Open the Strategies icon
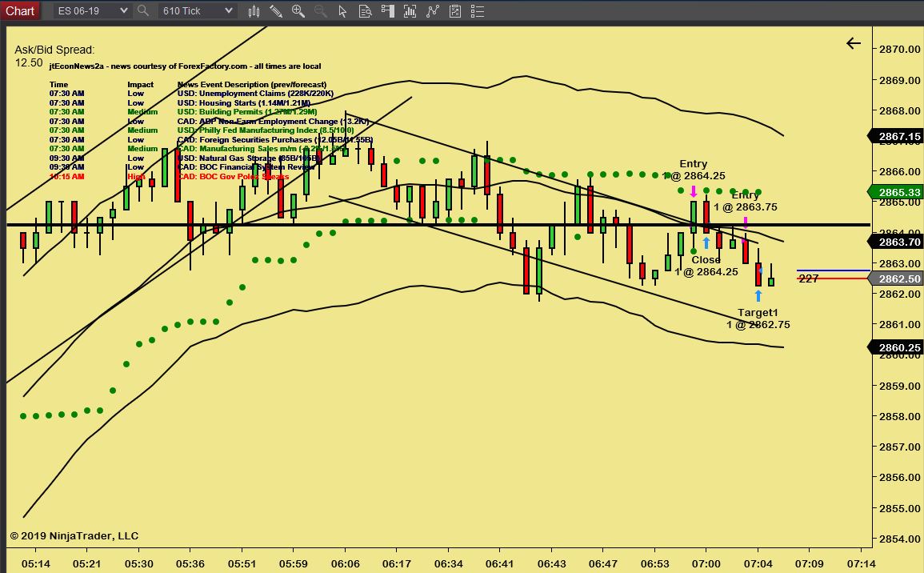The height and width of the screenshot is (573, 924). pyautogui.click(x=455, y=10)
